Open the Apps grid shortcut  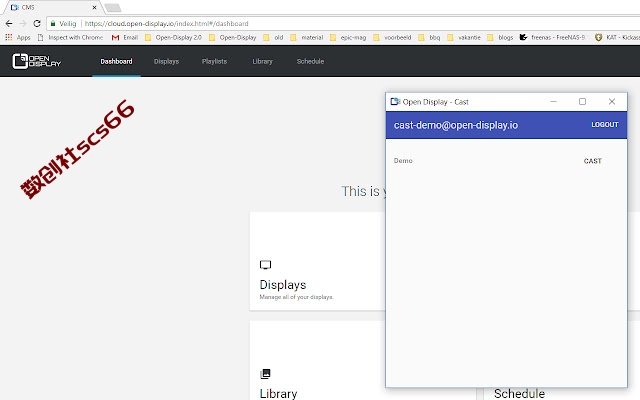click(18, 38)
